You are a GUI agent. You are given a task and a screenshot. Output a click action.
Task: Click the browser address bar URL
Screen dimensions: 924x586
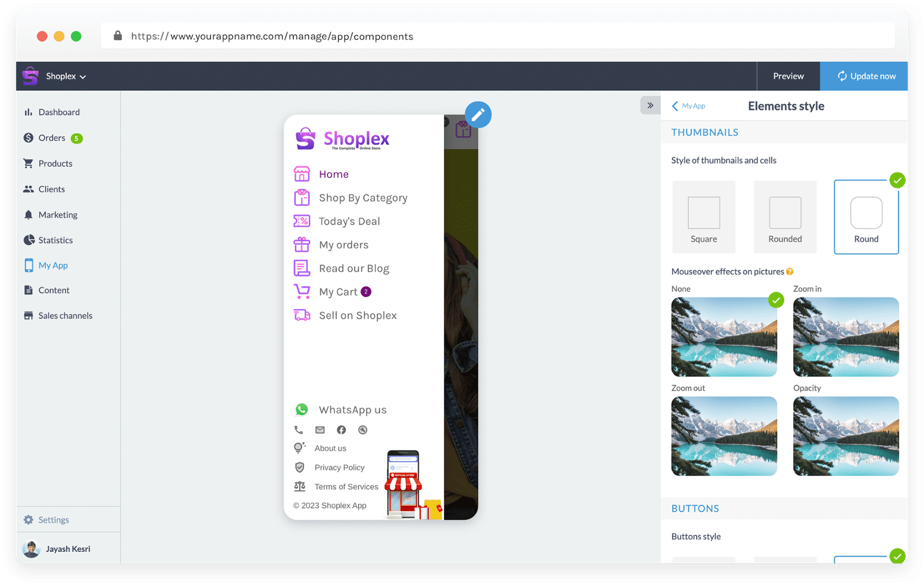(x=272, y=36)
